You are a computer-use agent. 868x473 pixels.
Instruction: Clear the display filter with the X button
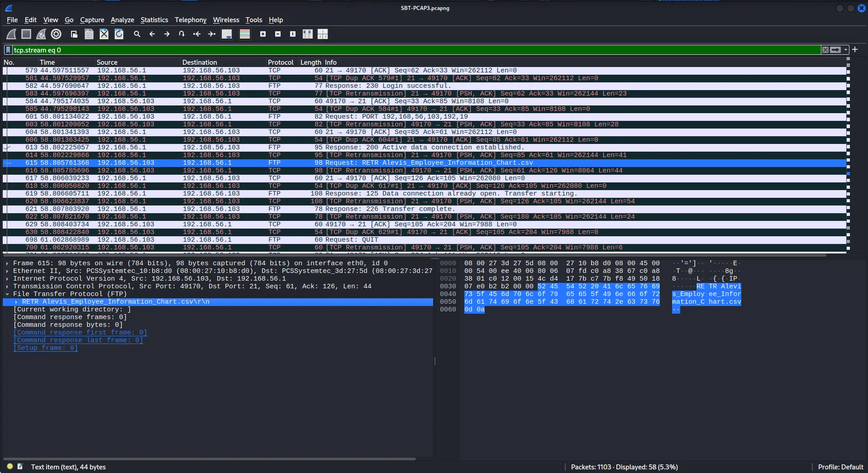(825, 50)
